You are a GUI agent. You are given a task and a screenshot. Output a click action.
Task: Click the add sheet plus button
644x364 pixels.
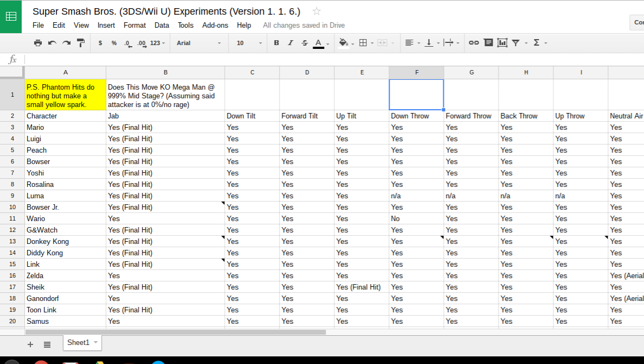point(30,344)
